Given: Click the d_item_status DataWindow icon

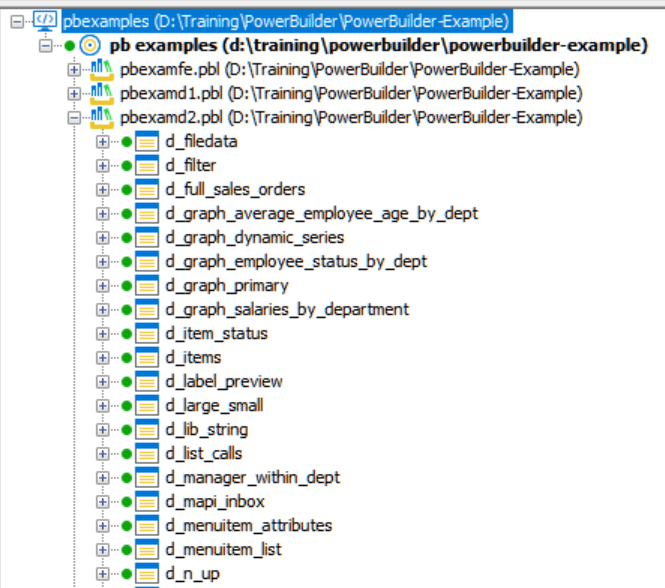Looking at the screenshot, I should click(x=147, y=334).
